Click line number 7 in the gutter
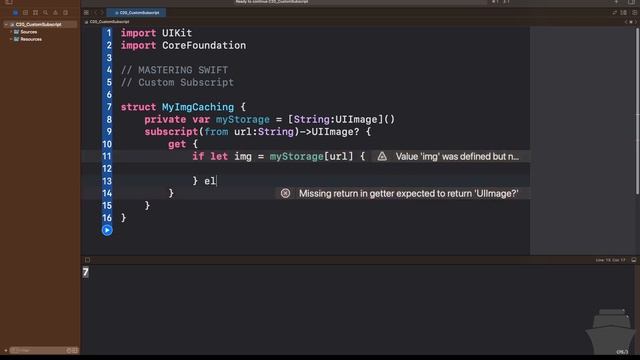Viewport: 640px width, 360px height. (109, 107)
